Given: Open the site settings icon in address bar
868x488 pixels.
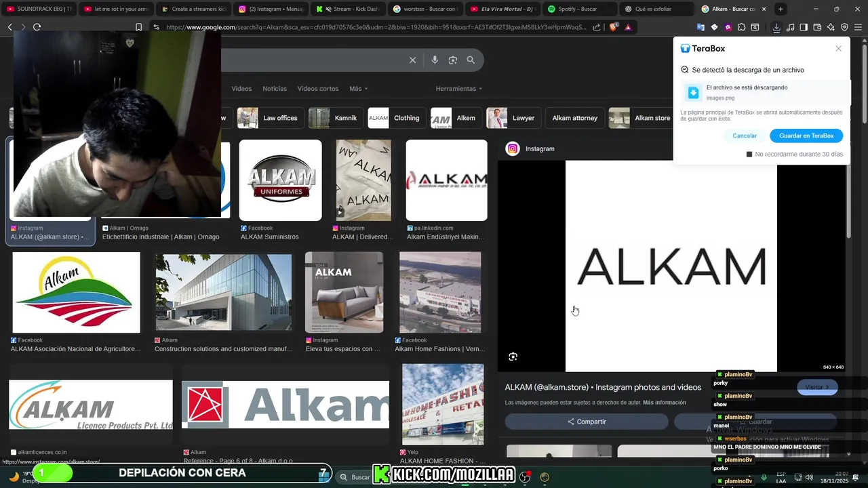Looking at the screenshot, I should [x=156, y=27].
